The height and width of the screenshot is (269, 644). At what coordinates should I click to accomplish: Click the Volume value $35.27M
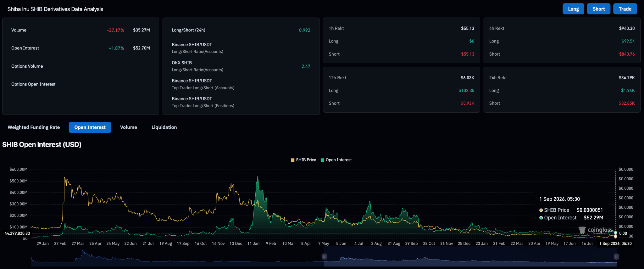pyautogui.click(x=142, y=30)
